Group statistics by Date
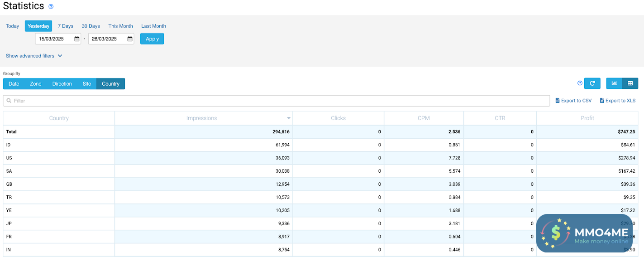Viewport: 644px width, 257px height. click(x=14, y=84)
